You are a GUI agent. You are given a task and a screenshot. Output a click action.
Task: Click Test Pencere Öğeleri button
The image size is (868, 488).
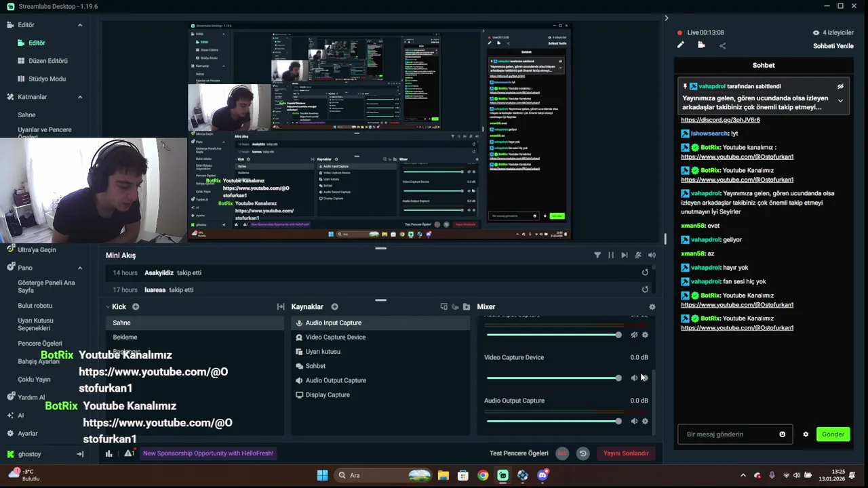[519, 453]
